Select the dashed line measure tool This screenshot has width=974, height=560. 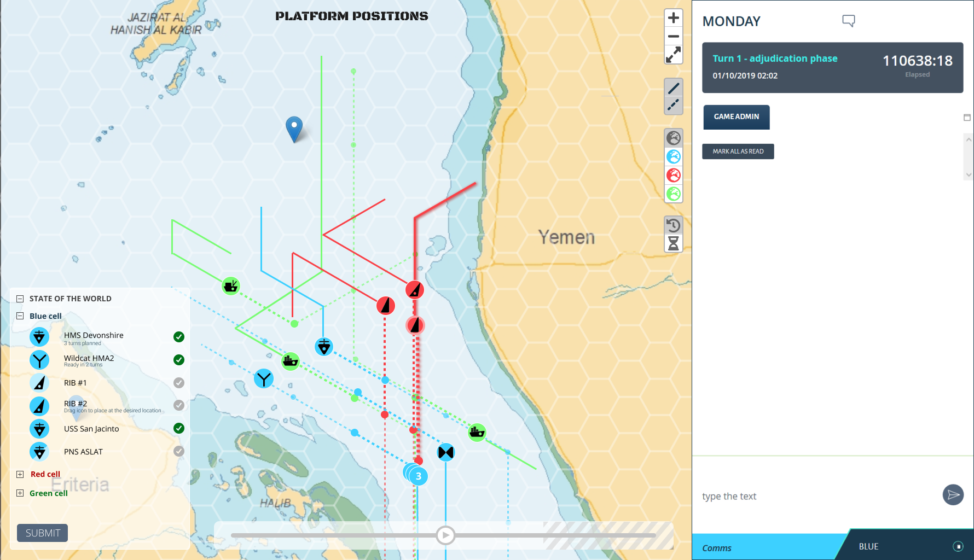pos(674,105)
